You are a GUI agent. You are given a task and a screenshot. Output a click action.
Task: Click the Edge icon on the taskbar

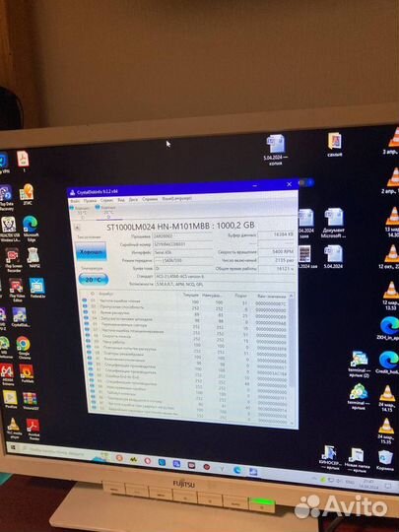pos(237,470)
